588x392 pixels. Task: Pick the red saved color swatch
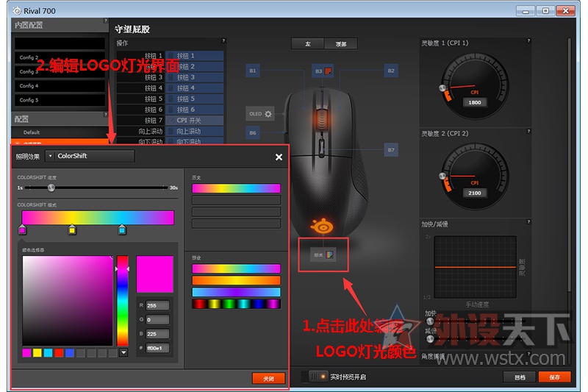point(59,352)
